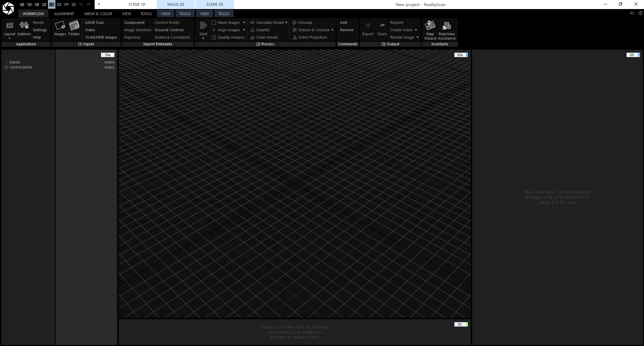This screenshot has width=644, height=346.
Task: Open application Settings
Action: click(40, 30)
